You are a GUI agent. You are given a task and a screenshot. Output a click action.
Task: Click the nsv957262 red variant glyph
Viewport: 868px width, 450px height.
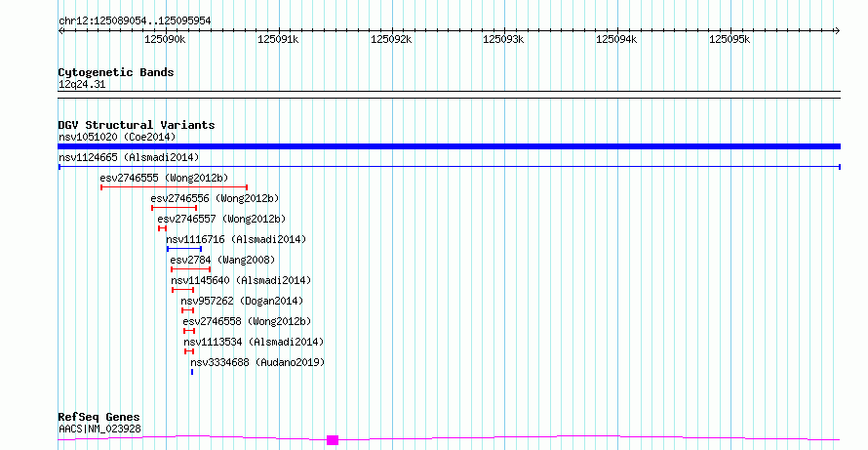(187, 310)
